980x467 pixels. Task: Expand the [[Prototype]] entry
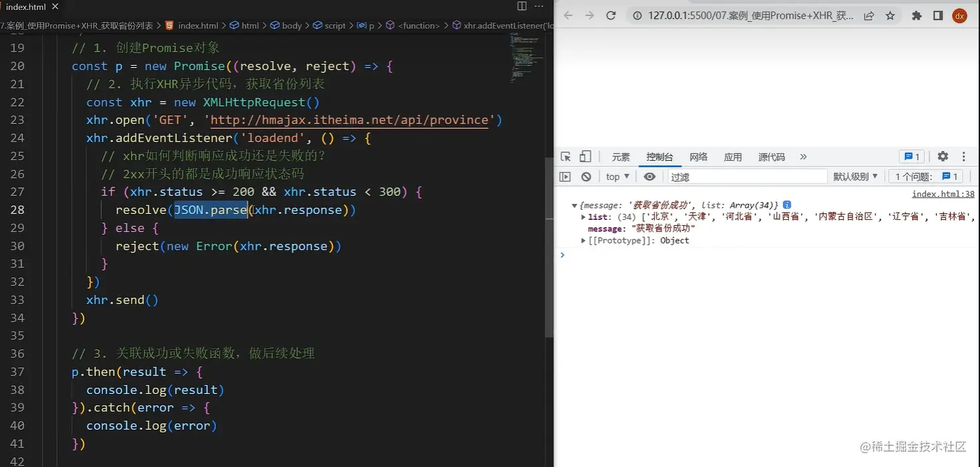[584, 240]
